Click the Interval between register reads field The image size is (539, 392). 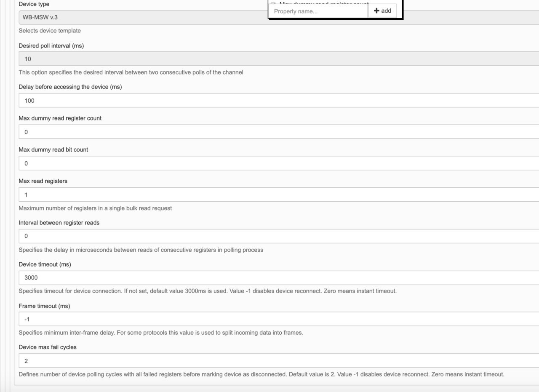279,236
